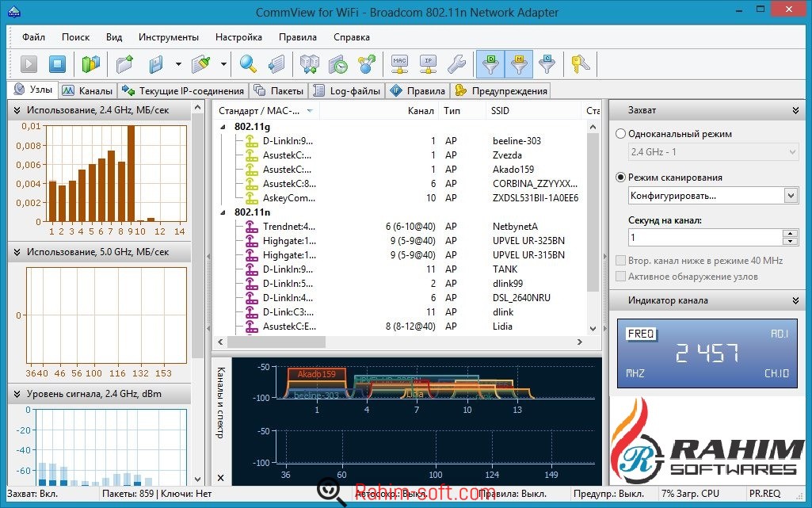Click the WEP/WPA keys icon

581,64
